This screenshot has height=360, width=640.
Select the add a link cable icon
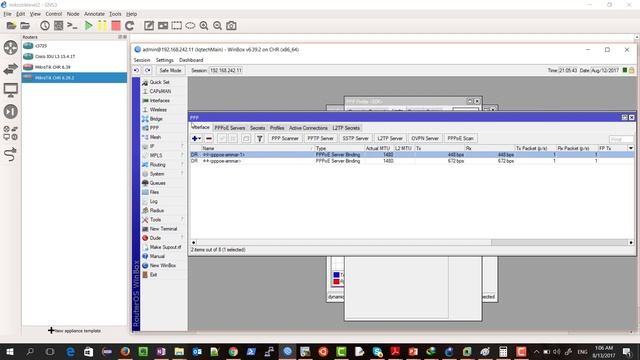pyautogui.click(x=11, y=154)
